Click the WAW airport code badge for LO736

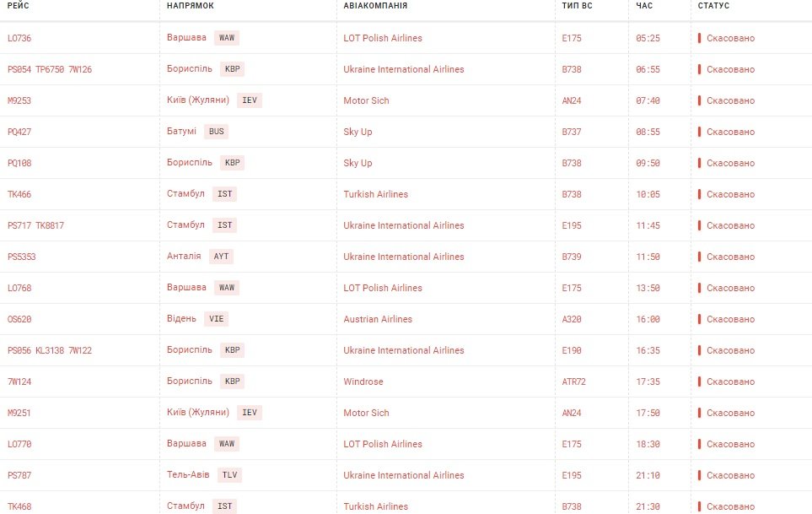point(226,38)
